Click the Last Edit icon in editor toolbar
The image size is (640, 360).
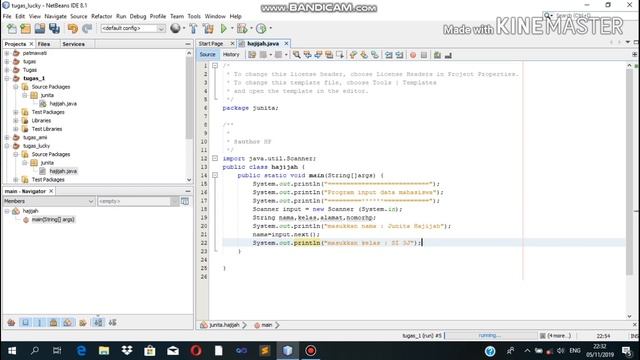pos(252,55)
